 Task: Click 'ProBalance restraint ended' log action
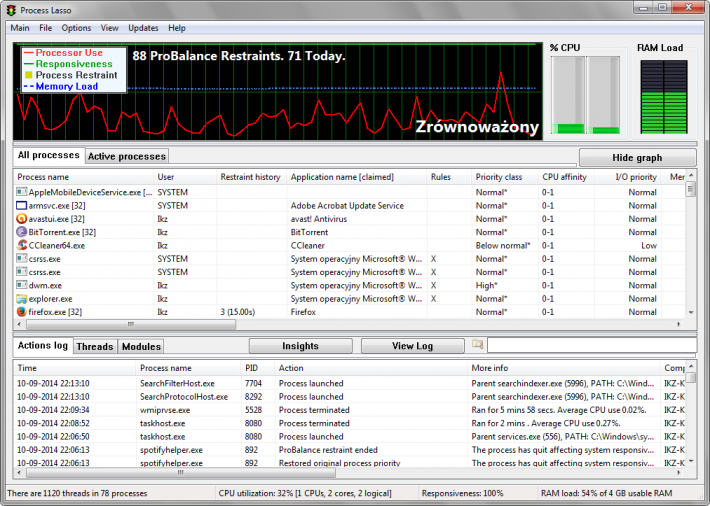point(328,450)
